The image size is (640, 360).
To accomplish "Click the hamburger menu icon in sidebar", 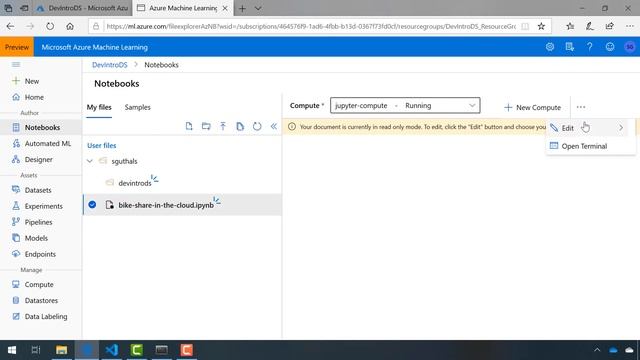I will pos(16,64).
